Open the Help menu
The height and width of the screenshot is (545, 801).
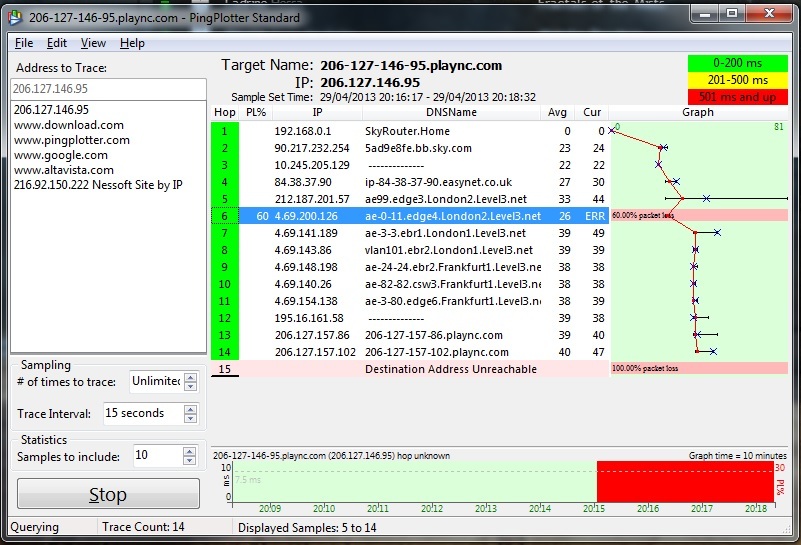132,43
